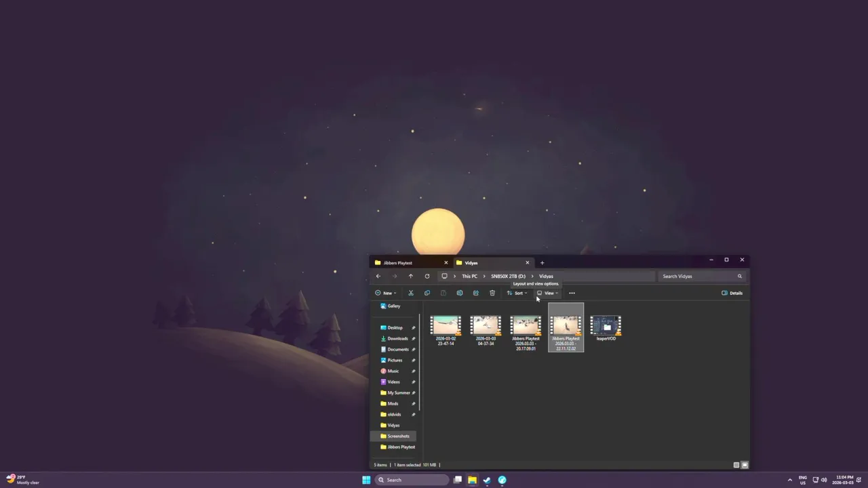The width and height of the screenshot is (868, 488).
Task: Select the Vidyas tab
Action: (x=493, y=262)
